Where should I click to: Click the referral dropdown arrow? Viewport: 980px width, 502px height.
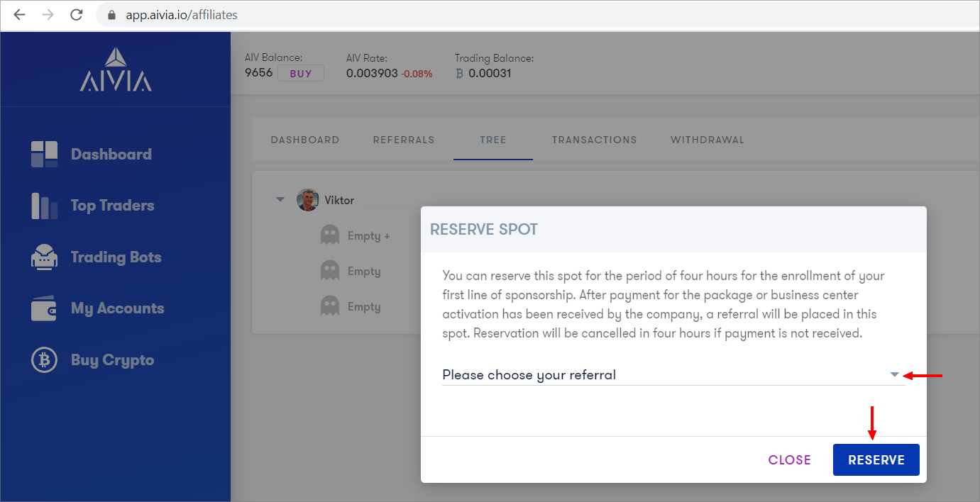pos(895,374)
